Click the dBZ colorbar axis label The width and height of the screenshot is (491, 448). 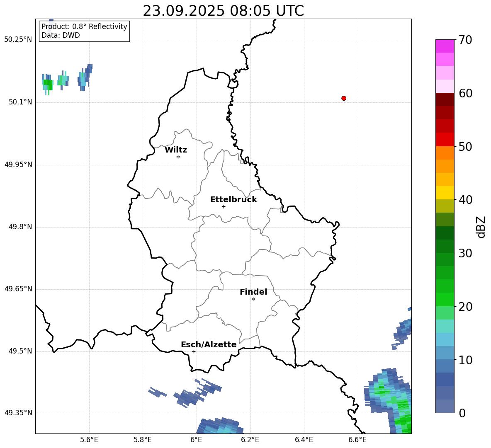[481, 227]
